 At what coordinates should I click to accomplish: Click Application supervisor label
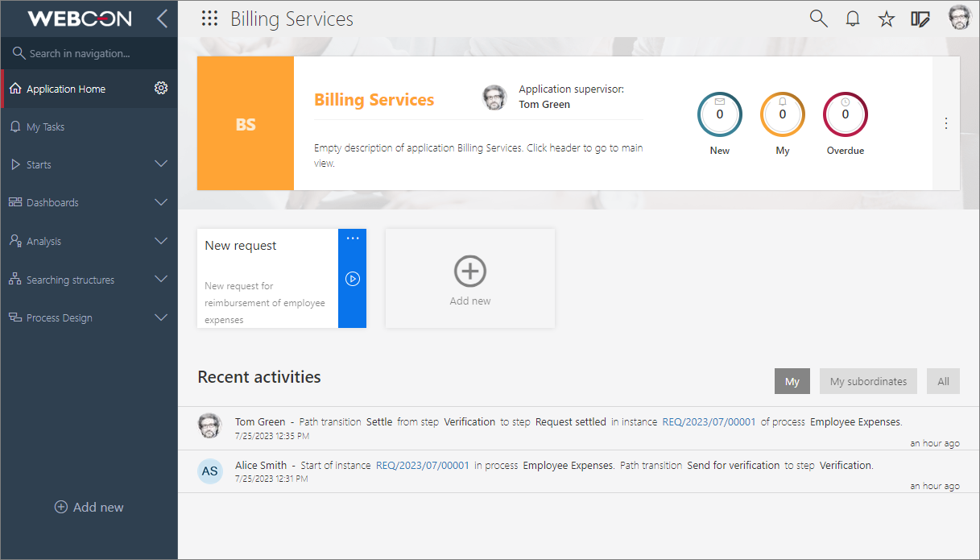point(571,89)
